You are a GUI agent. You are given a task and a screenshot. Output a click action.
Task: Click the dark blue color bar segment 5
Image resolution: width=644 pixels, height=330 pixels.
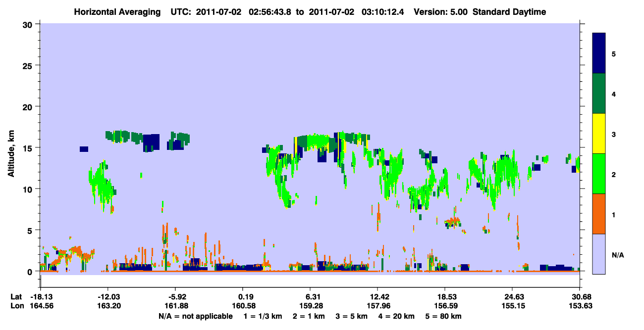coord(599,53)
